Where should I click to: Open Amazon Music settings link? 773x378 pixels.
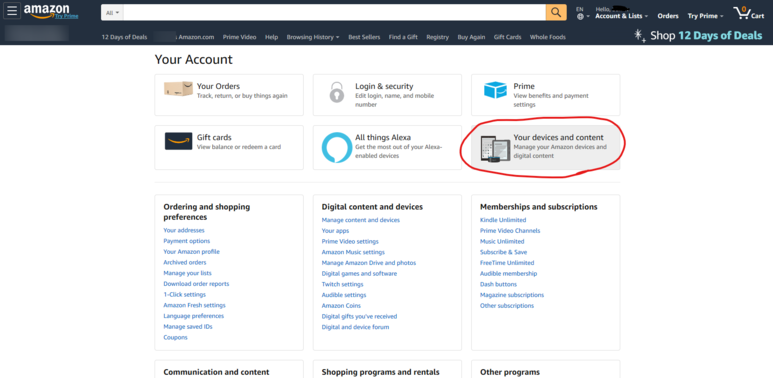[x=353, y=252]
